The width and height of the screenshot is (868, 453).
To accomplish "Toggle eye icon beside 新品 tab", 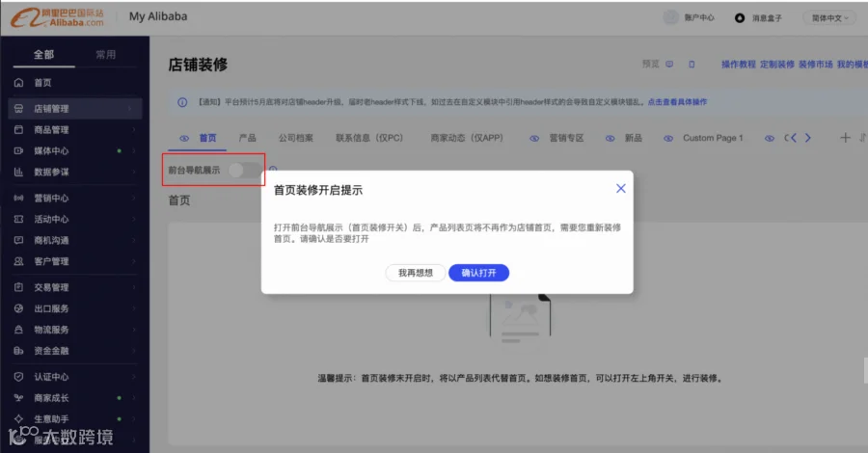I will [x=610, y=138].
